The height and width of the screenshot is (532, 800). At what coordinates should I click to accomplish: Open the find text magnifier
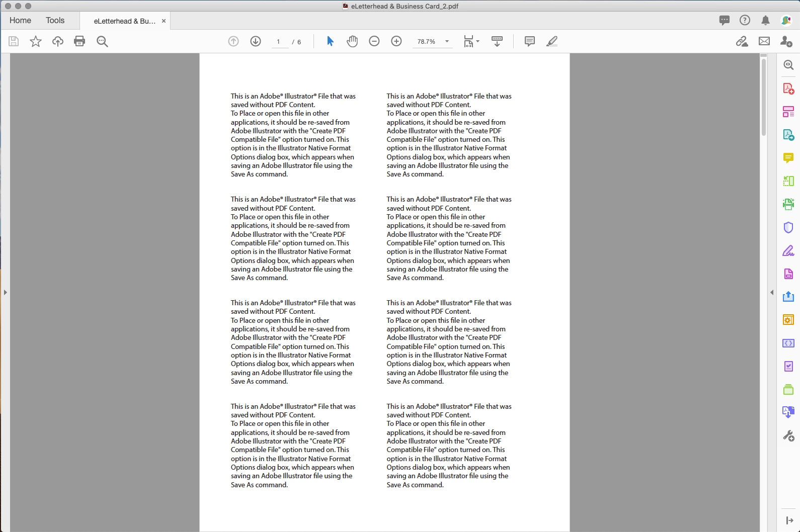click(102, 41)
